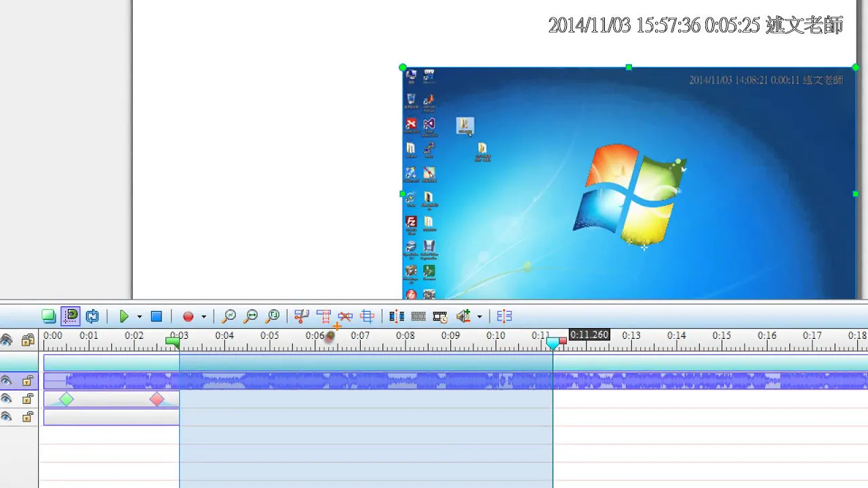This screenshot has height=488, width=868.
Task: Click the gray film strip icon
Action: point(418,317)
